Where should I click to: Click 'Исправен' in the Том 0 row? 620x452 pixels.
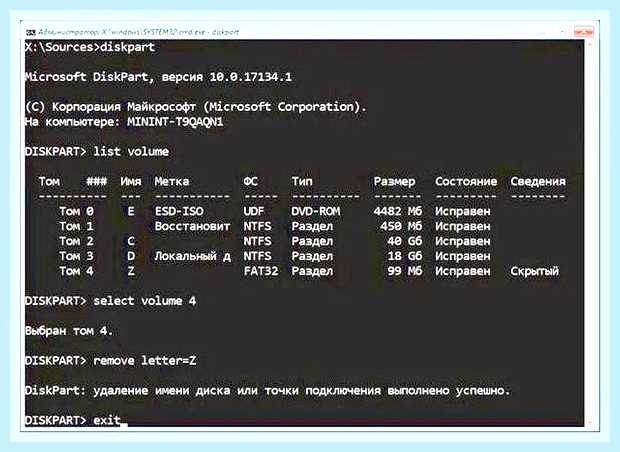(463, 212)
